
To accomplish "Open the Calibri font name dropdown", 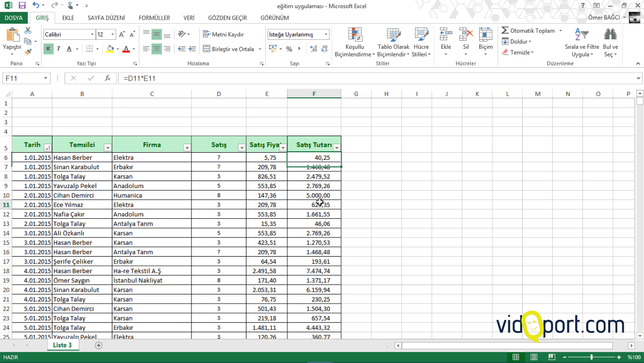I will pos(92,34).
